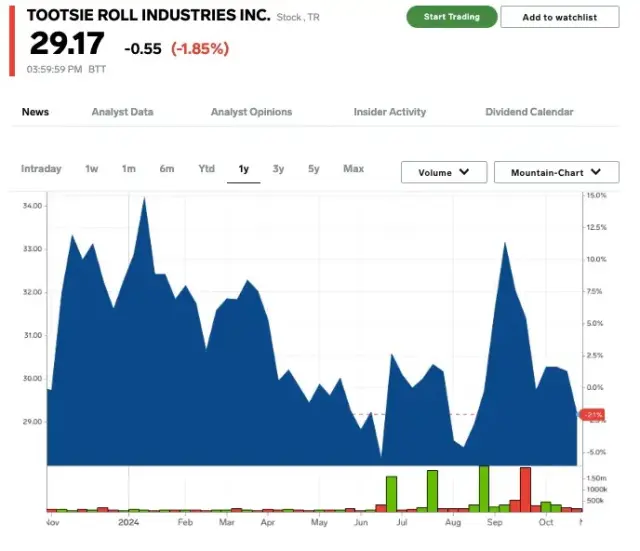This screenshot has height=551, width=640.
Task: Show the Max time range
Action: click(353, 169)
